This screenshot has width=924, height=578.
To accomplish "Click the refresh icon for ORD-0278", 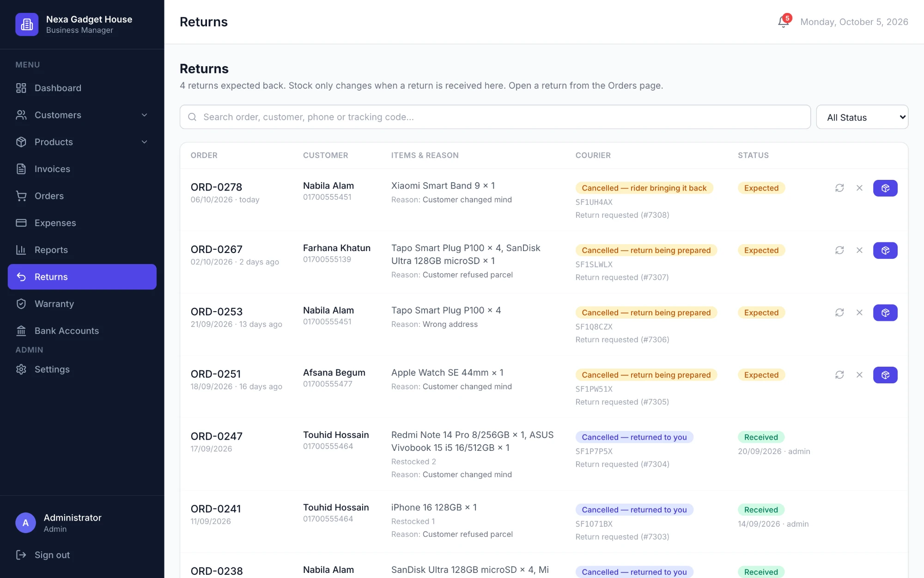I will point(839,188).
